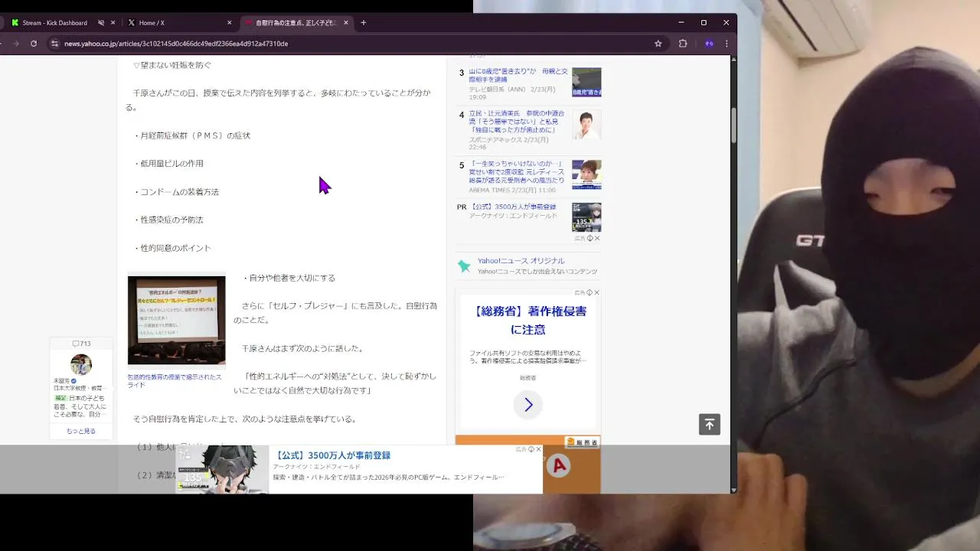Open ad info icon on 総務省 ad
The width and height of the screenshot is (980, 551).
590,292
